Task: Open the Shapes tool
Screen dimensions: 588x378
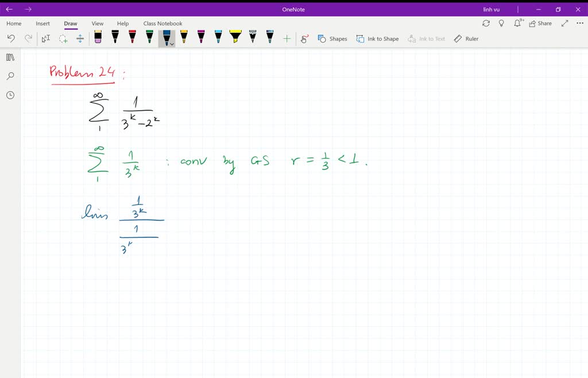Action: (x=333, y=38)
